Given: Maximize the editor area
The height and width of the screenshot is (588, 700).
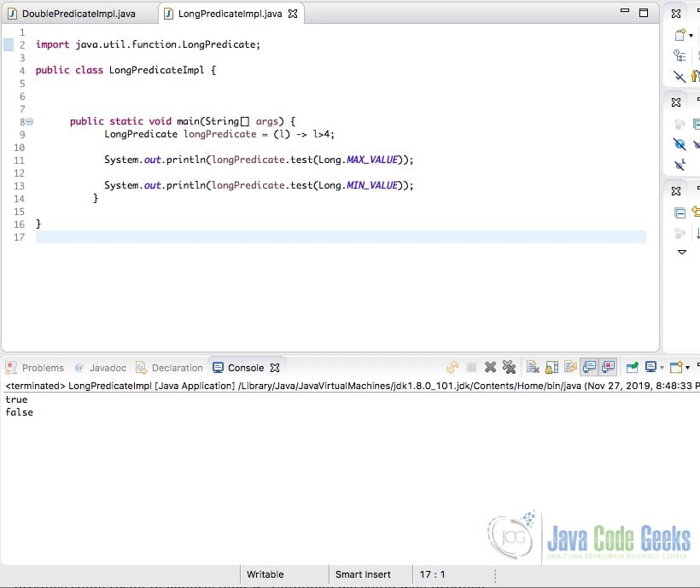Looking at the screenshot, I should pyautogui.click(x=644, y=13).
